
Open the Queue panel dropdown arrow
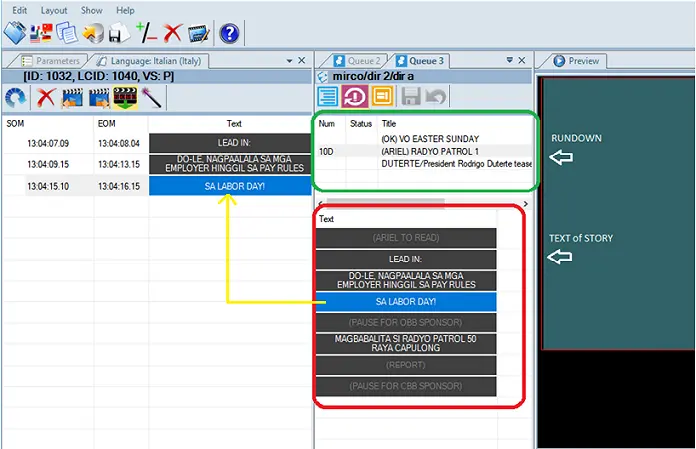tap(509, 61)
